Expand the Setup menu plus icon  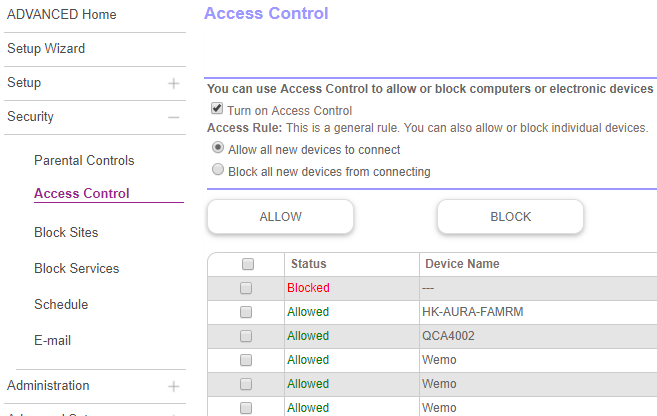pos(174,83)
